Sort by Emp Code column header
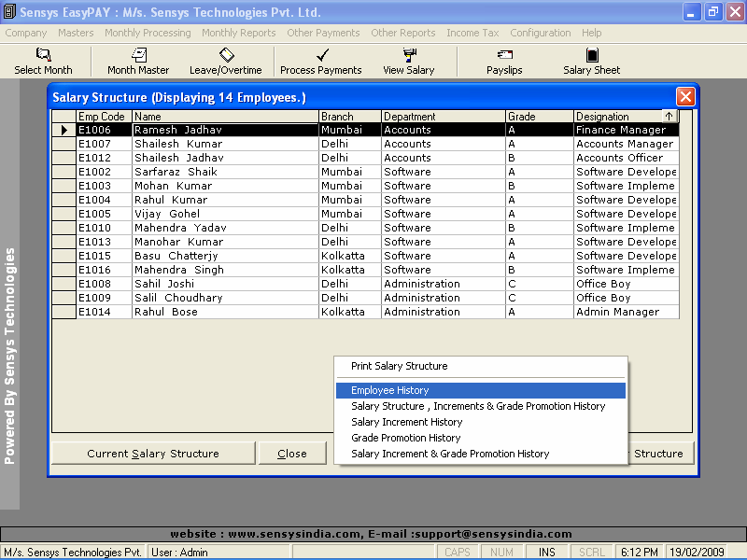747x560 pixels. point(104,116)
